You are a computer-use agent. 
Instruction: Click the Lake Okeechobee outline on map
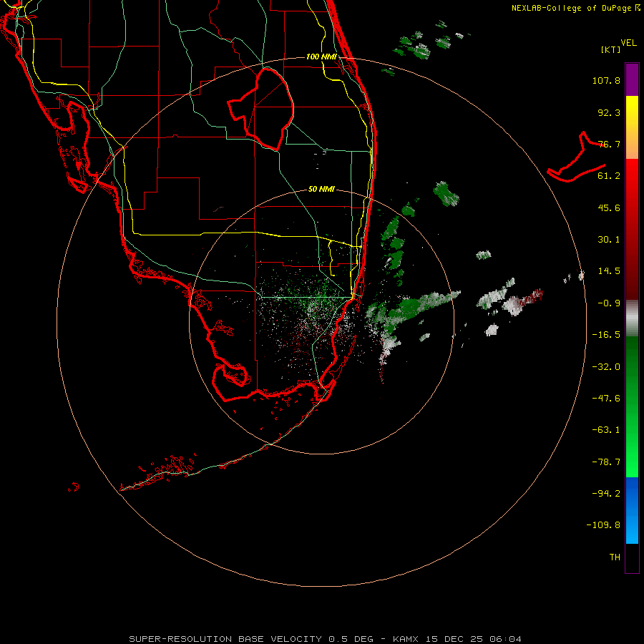tap(260, 109)
